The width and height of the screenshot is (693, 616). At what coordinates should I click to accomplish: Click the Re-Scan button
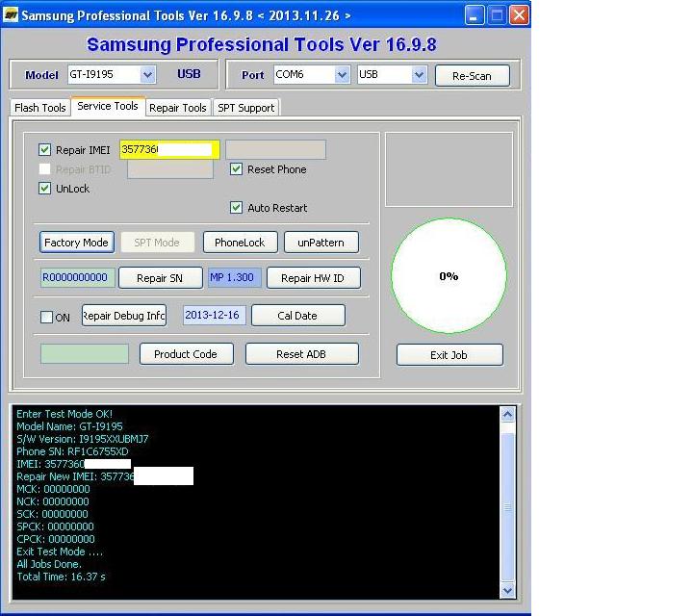472,76
